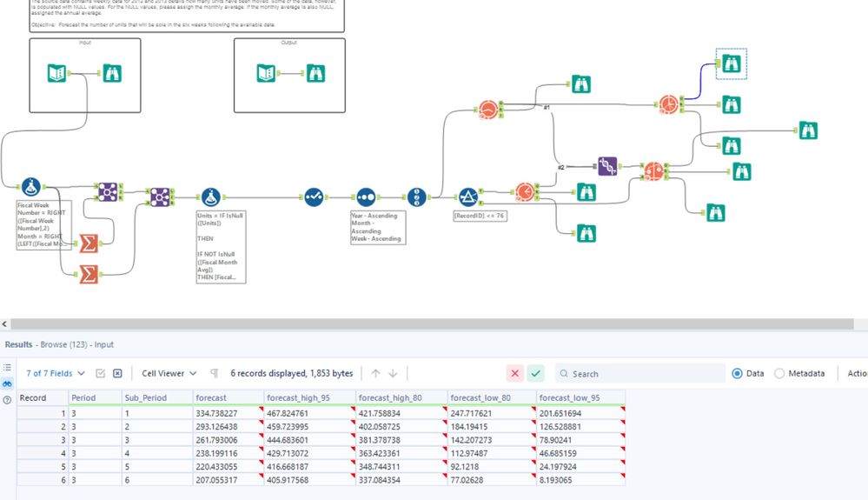This screenshot has width=868, height=500.
Task: Click the forecast_high_80 column header
Action: click(x=401, y=397)
